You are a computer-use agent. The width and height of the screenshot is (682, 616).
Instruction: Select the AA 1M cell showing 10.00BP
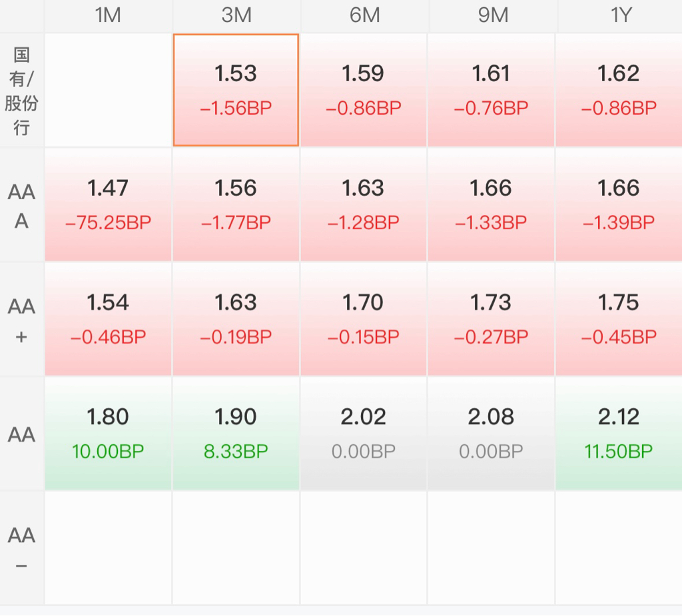coord(108,434)
